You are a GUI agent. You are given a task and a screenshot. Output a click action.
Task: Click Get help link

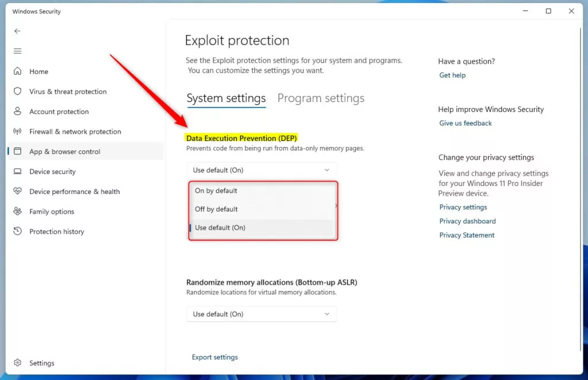(x=452, y=75)
